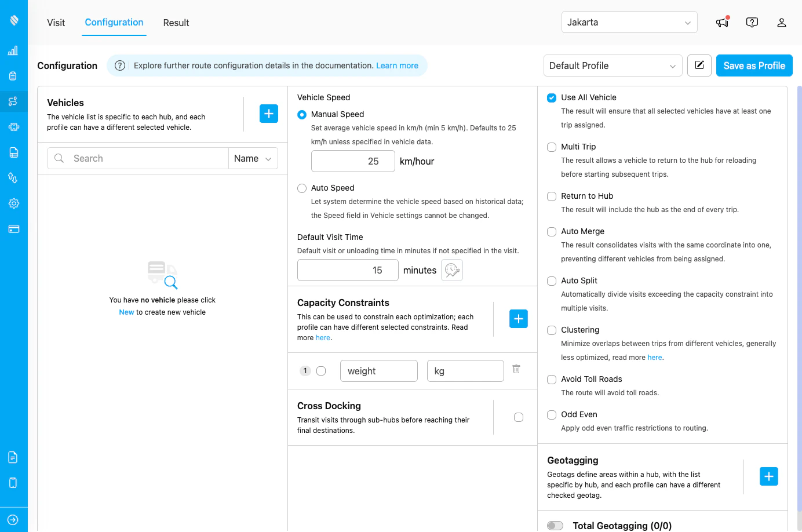Screen dimensions: 802x532
Task: Open the billing card sidebar icon
Action: pos(13,229)
